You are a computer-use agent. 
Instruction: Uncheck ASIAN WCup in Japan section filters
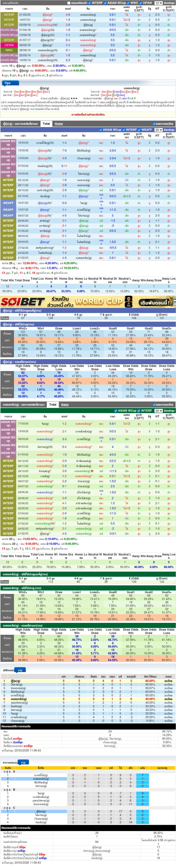[101, 130]
